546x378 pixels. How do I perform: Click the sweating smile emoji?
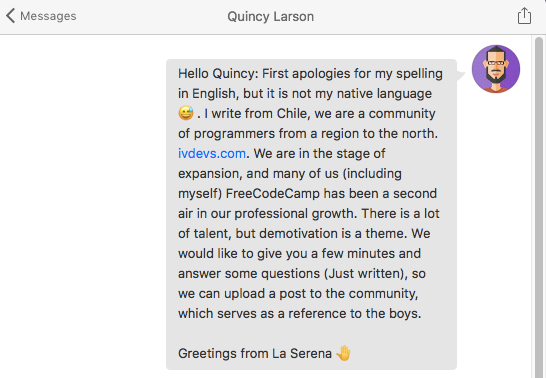pos(186,113)
